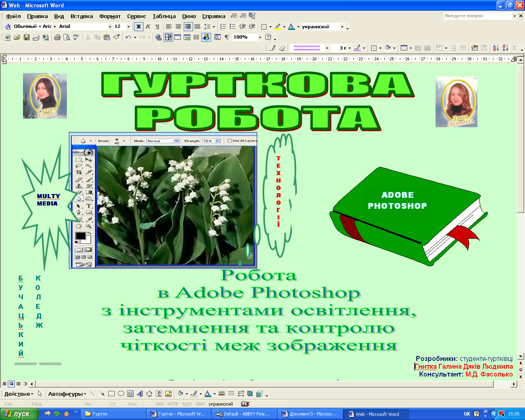Open the Файл menu

[14, 16]
